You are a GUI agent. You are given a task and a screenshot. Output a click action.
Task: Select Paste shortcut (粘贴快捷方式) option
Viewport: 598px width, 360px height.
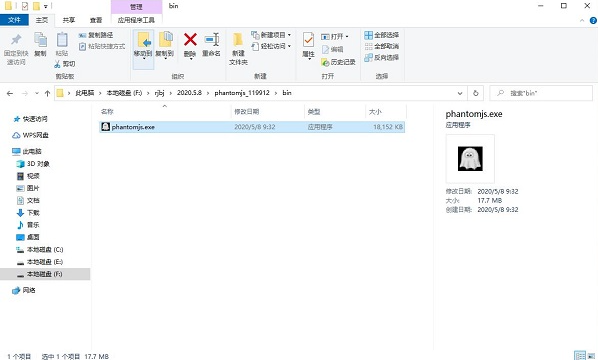[102, 47]
